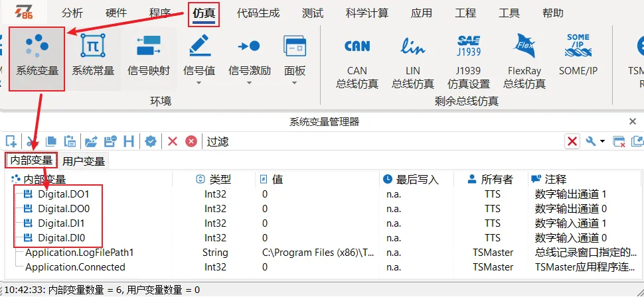The height and width of the screenshot is (297, 644).
Task: Open CAN总线仿真
Action: (357, 62)
